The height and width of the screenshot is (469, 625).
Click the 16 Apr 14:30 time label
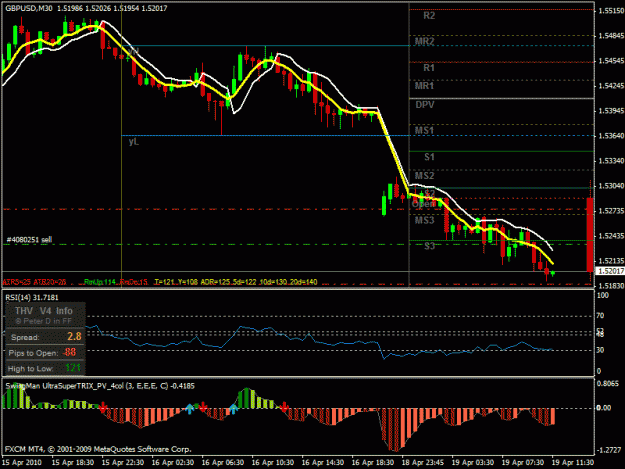point(323,463)
